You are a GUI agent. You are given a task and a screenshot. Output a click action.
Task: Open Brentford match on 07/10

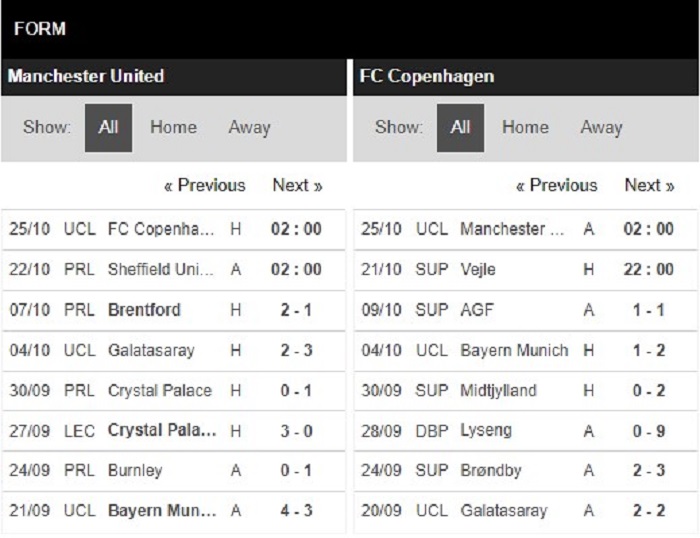click(x=145, y=310)
